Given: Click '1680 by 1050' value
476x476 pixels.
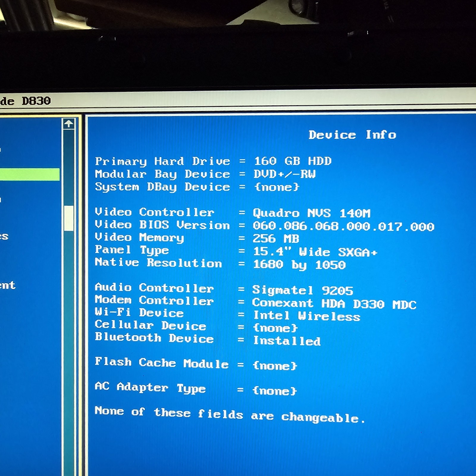Looking at the screenshot, I should tap(299, 265).
